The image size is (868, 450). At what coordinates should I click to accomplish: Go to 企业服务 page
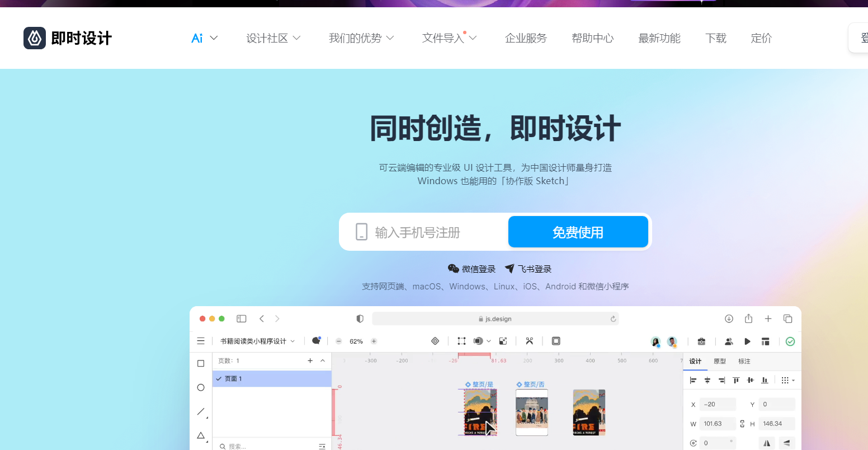(526, 38)
